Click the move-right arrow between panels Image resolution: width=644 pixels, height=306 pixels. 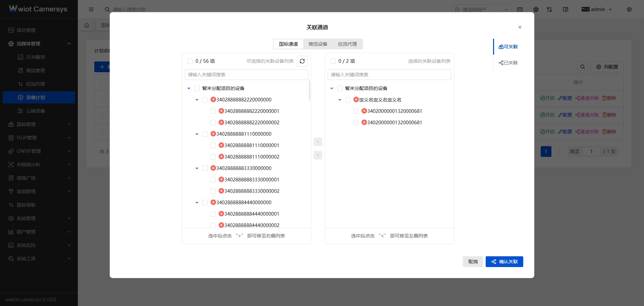tap(318, 142)
